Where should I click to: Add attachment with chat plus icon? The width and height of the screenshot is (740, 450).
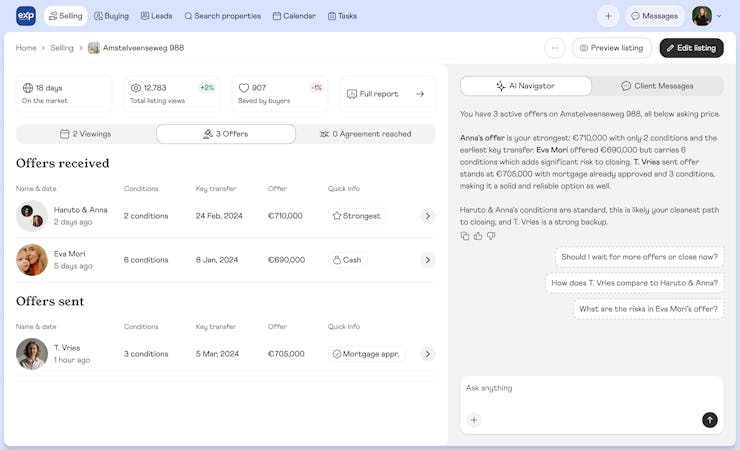coord(474,420)
